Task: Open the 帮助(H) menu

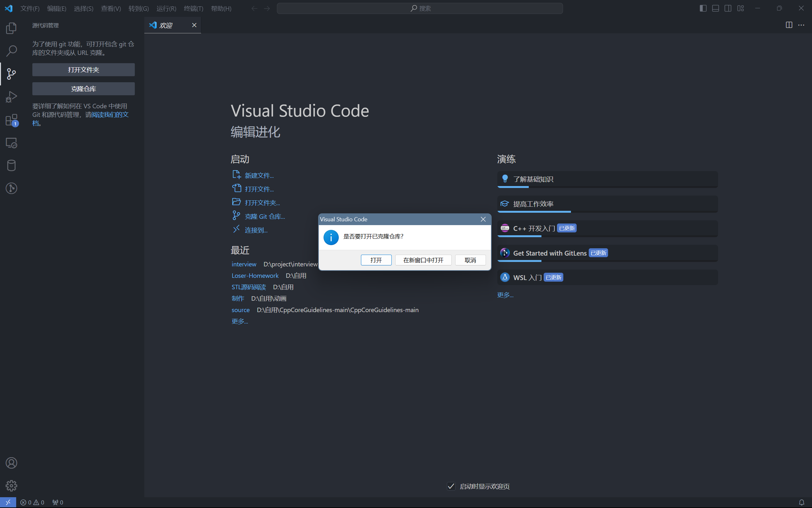Action: click(221, 8)
